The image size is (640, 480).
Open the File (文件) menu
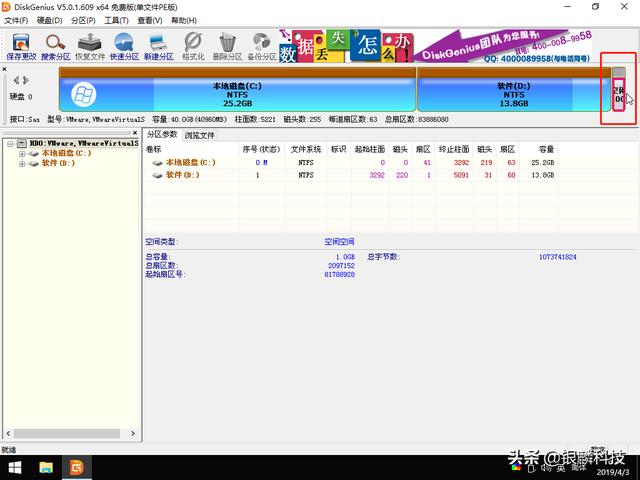pyautogui.click(x=16, y=20)
